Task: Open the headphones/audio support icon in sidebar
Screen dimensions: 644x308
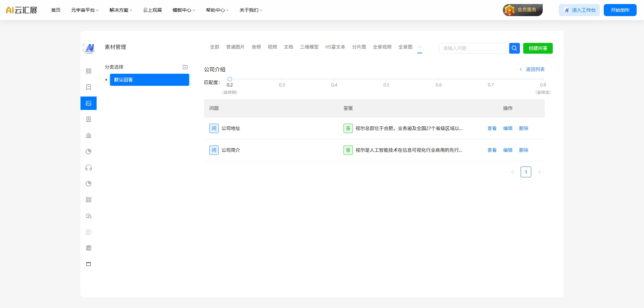Action: pos(88,168)
